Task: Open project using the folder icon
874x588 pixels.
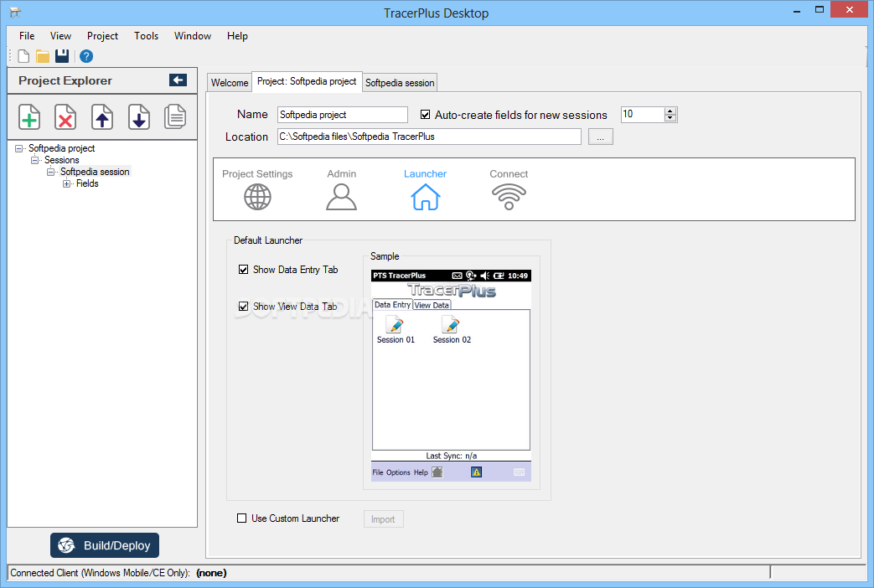Action: pos(43,56)
